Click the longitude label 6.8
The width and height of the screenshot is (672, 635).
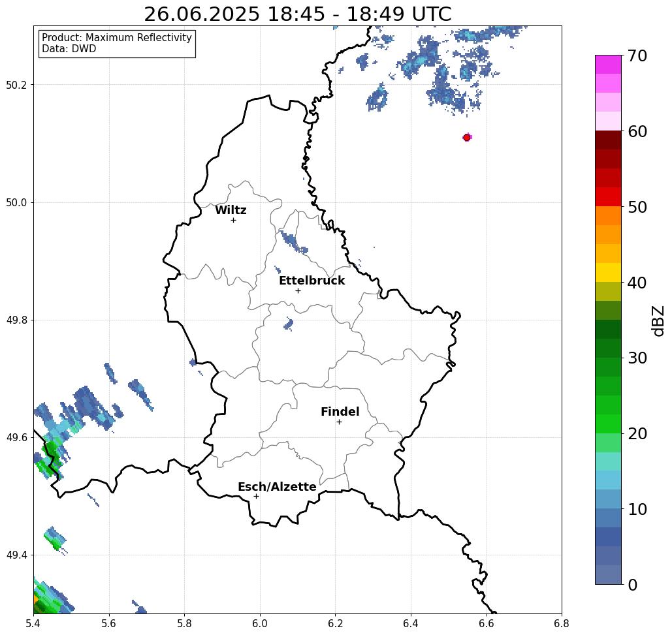tap(562, 624)
